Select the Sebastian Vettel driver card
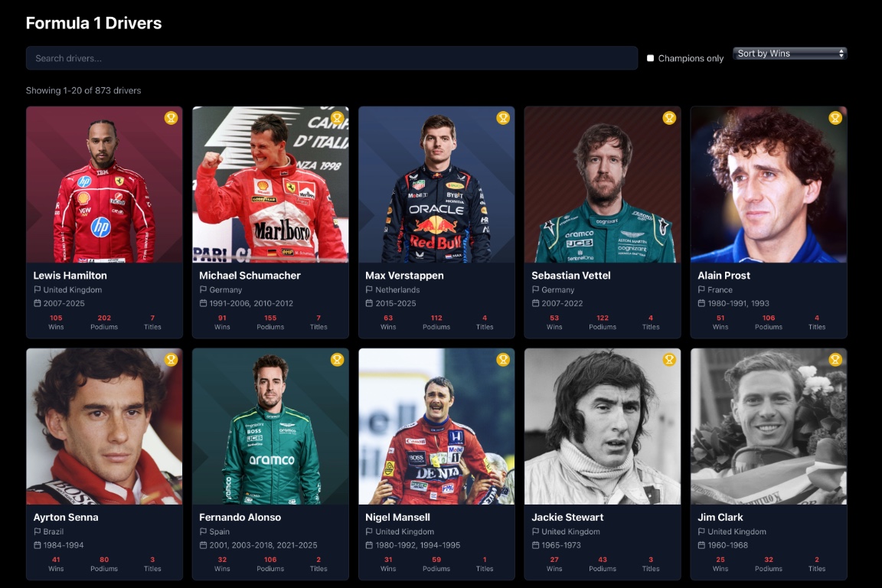882x588 pixels. pos(602,223)
